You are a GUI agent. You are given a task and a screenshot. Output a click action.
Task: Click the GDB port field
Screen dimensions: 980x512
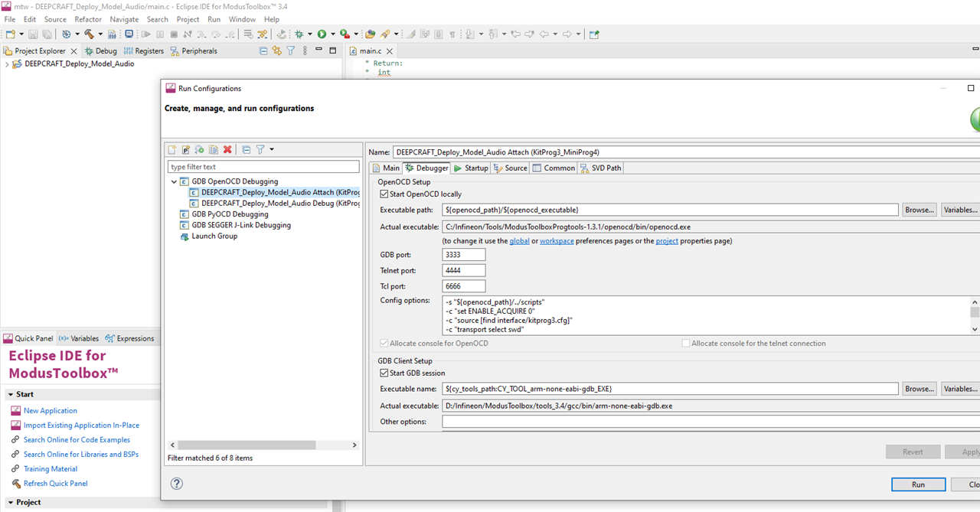(x=464, y=255)
